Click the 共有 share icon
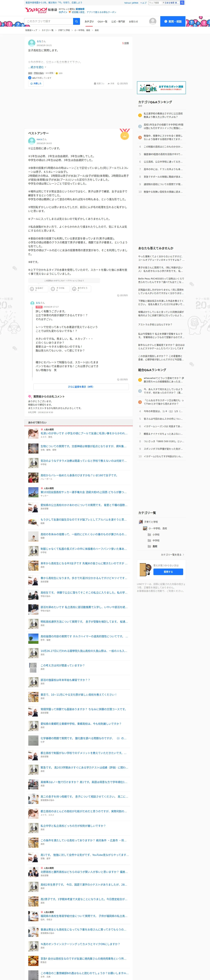The height and width of the screenshot is (980, 210). (111, 83)
